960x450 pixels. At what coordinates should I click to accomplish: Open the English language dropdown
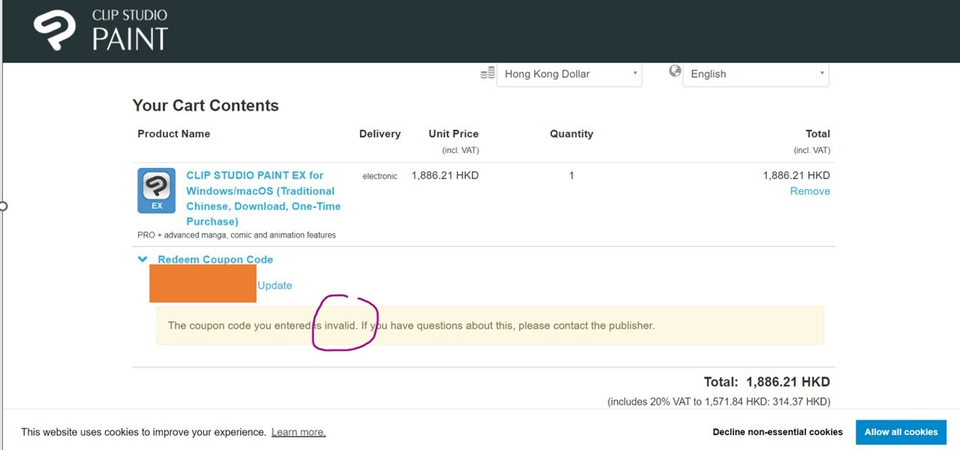click(x=755, y=74)
